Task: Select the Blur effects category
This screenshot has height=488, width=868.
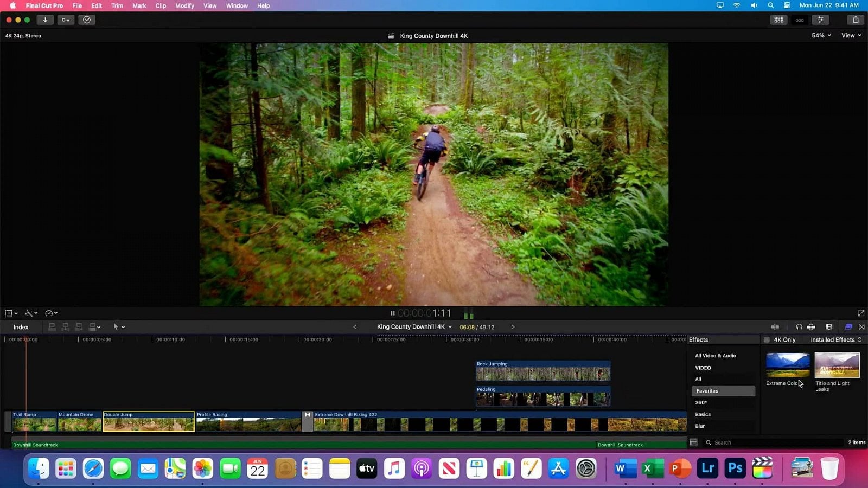Action: (x=700, y=426)
